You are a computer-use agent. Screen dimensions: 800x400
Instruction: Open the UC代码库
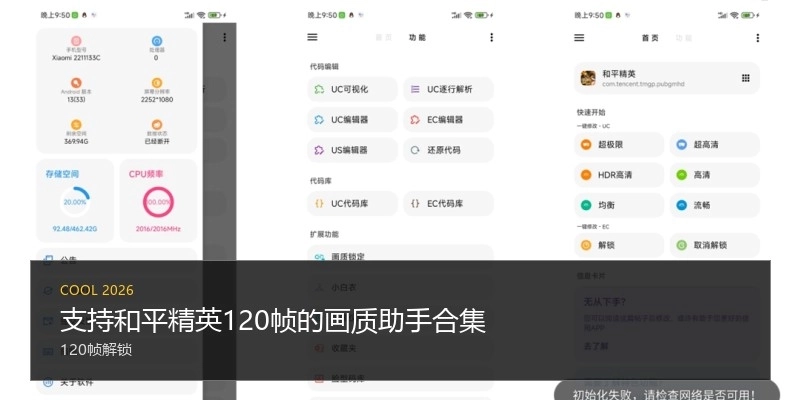tap(352, 204)
